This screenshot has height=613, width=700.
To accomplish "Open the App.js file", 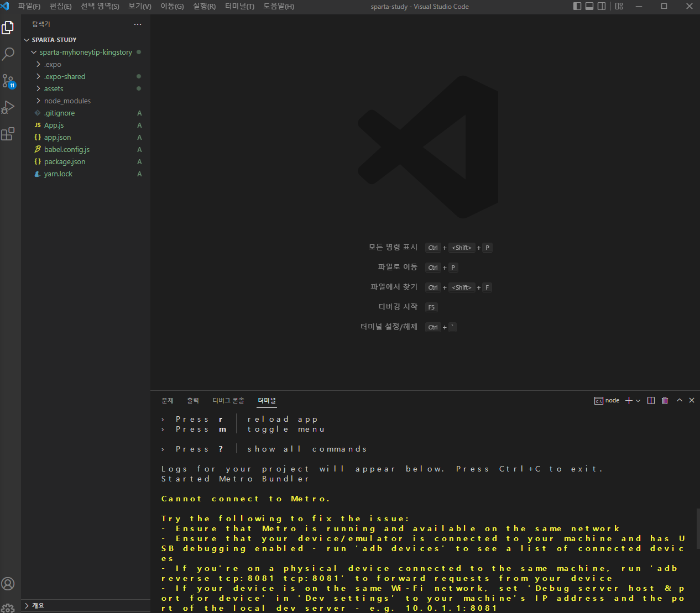I will pyautogui.click(x=86, y=125).
